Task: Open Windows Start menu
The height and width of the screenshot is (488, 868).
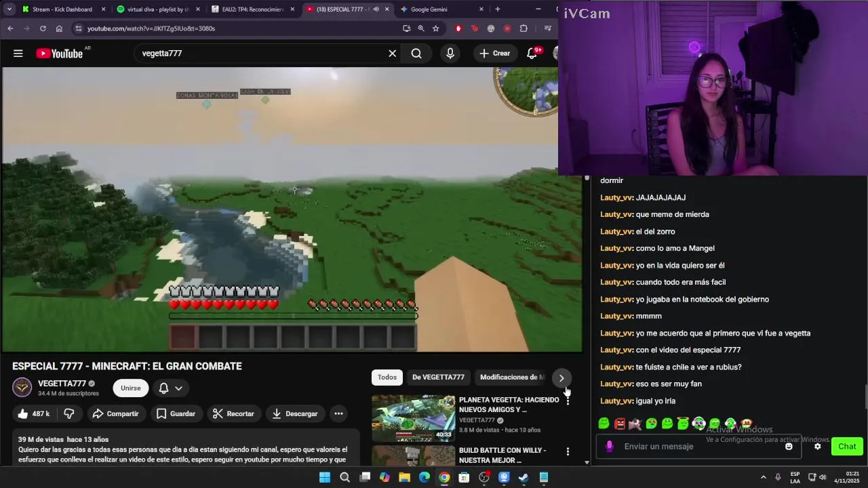Action: 325,477
